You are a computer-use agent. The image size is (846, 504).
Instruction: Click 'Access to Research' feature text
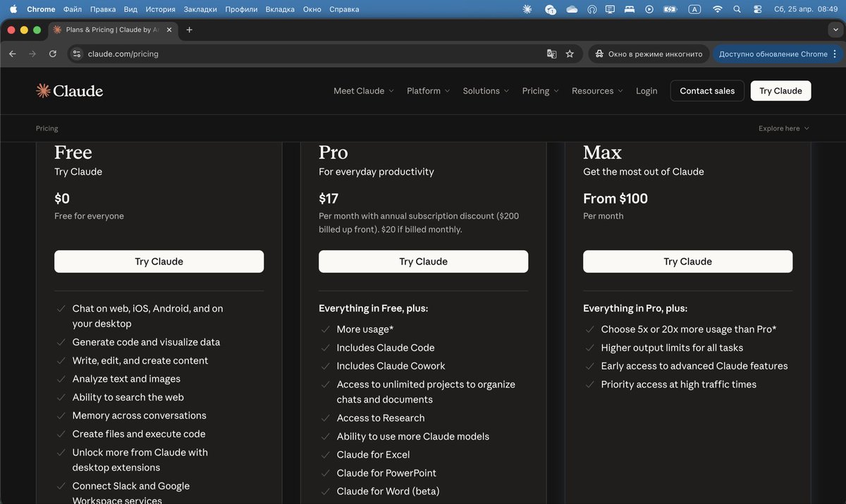point(381,418)
